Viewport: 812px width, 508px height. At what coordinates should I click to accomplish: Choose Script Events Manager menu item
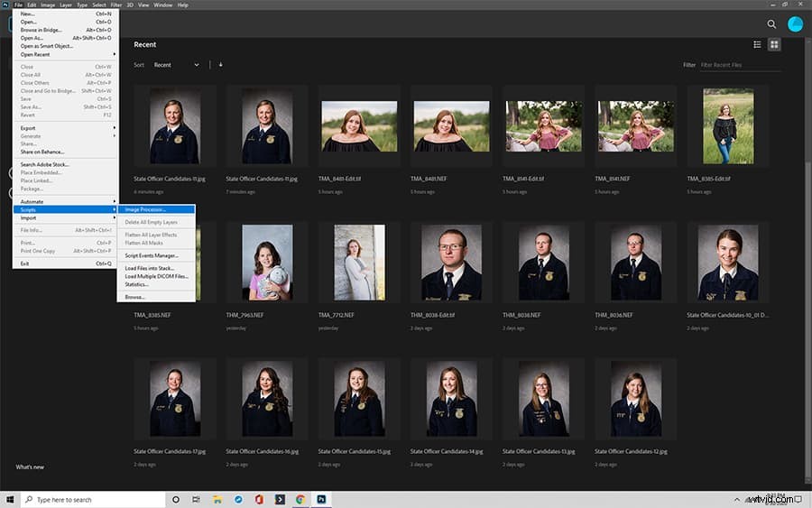(156, 255)
